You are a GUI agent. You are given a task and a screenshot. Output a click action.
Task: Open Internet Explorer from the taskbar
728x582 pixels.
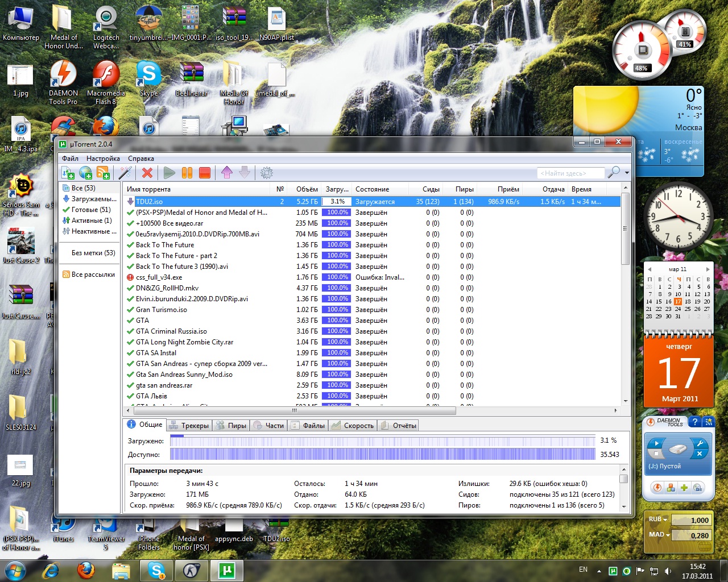(x=51, y=569)
